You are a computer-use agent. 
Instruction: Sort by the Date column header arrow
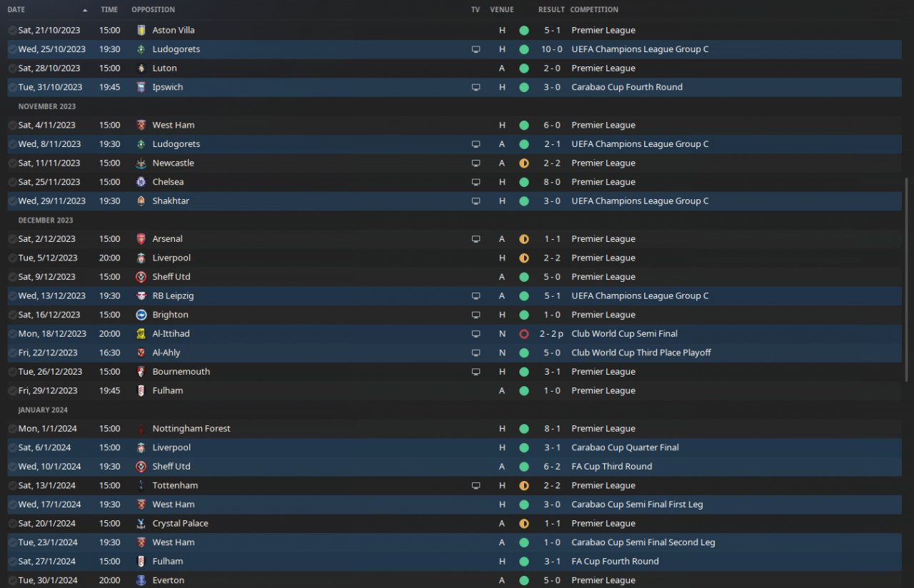(x=85, y=10)
